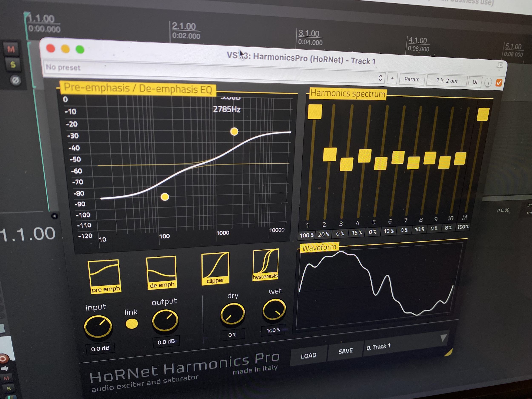The height and width of the screenshot is (399, 532).
Task: Click the 0.0 dB output value field
Action: pyautogui.click(x=166, y=342)
